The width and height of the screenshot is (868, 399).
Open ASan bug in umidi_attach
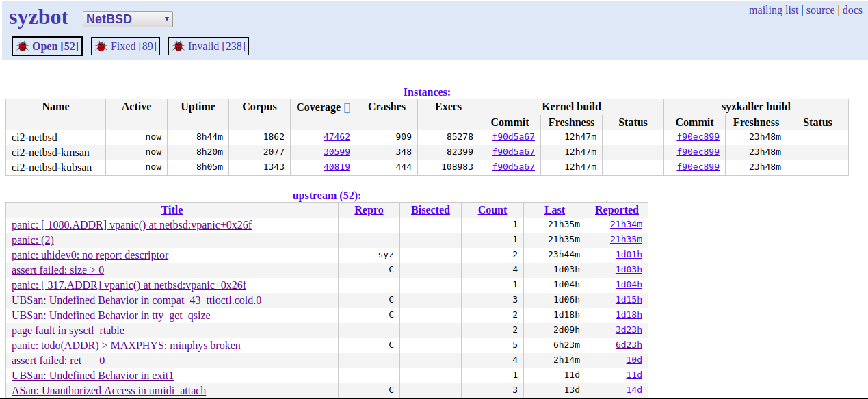click(x=109, y=391)
